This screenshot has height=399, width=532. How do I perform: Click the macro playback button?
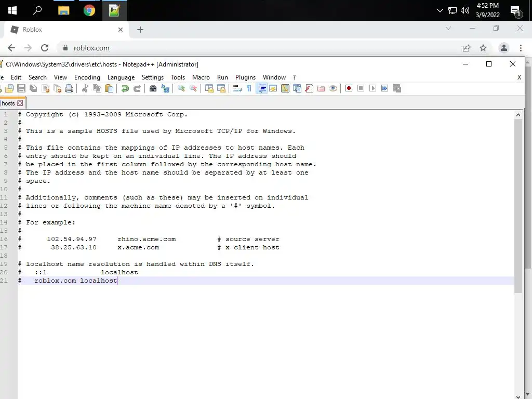[373, 88]
